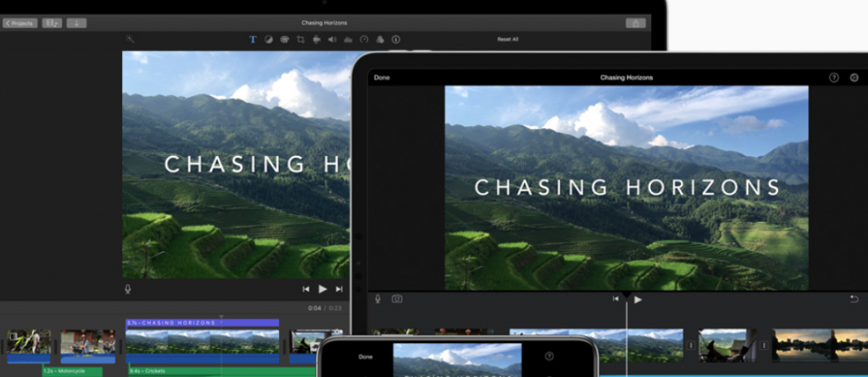868x377 pixels.
Task: Select the mountain clip in iPad timeline
Action: [x=596, y=346]
